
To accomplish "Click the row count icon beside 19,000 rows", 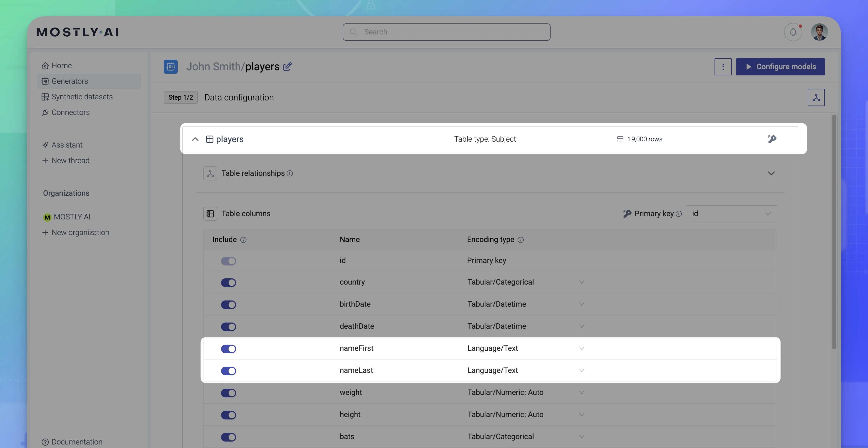I will pos(620,139).
